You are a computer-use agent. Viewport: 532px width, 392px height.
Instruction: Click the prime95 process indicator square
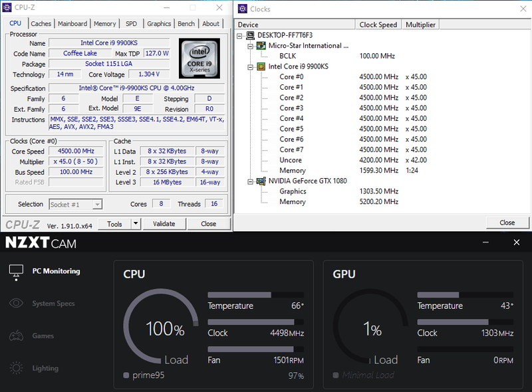point(126,375)
